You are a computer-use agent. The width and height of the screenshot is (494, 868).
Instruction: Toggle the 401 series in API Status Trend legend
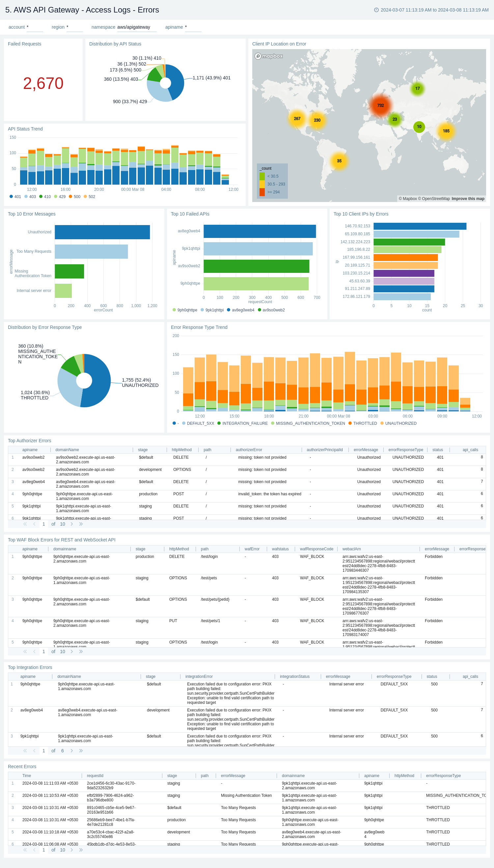click(15, 196)
